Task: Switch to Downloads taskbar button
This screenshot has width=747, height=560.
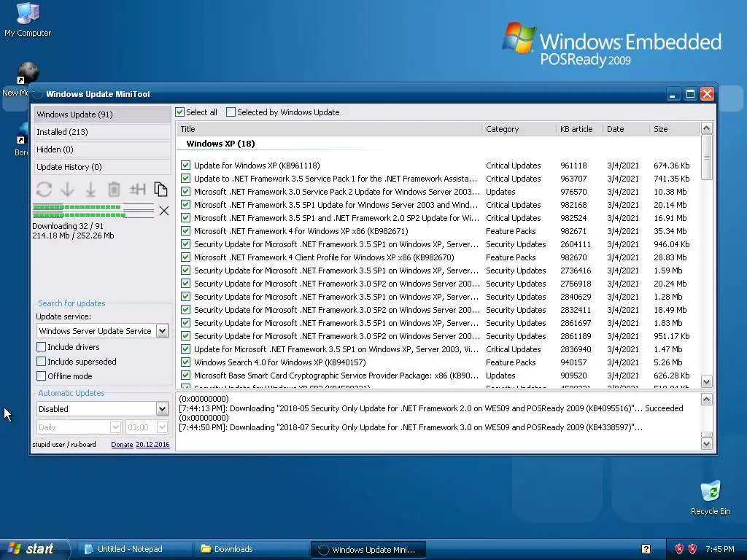Action: click(x=251, y=549)
